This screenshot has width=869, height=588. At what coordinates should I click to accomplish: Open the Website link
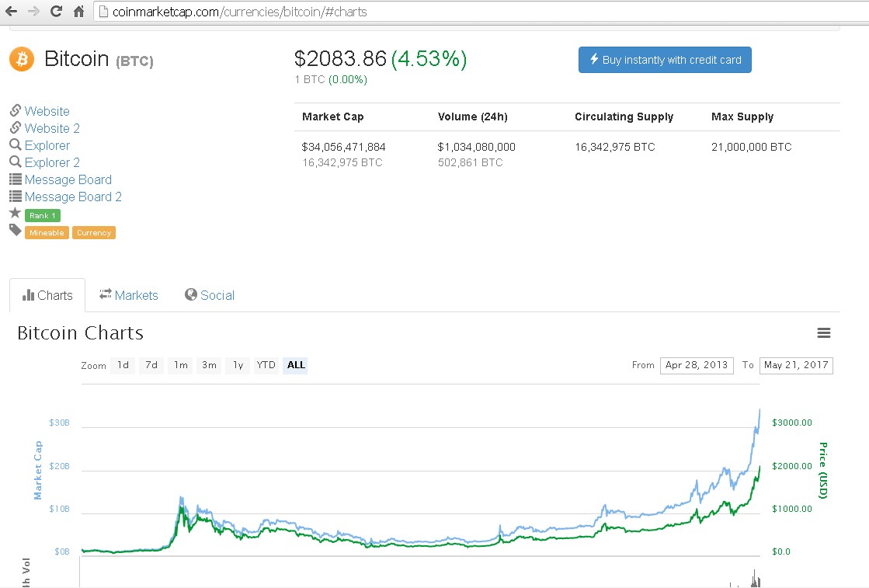(47, 111)
